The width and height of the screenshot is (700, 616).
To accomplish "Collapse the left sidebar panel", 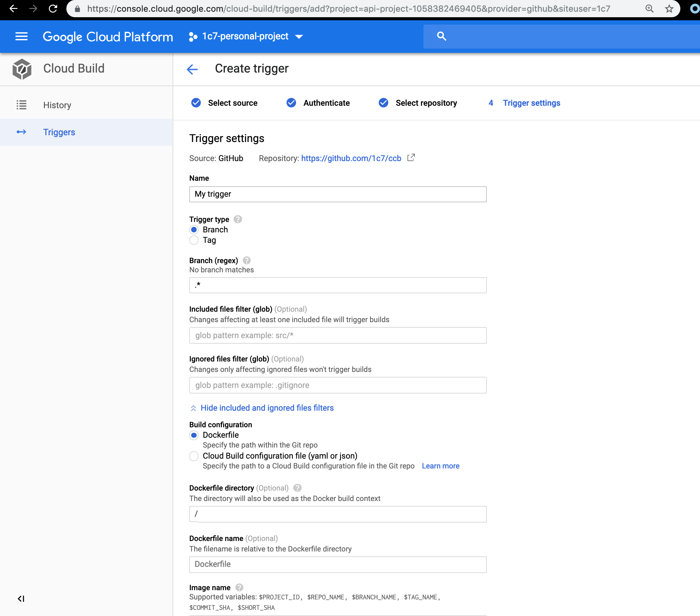I will pos(21,598).
